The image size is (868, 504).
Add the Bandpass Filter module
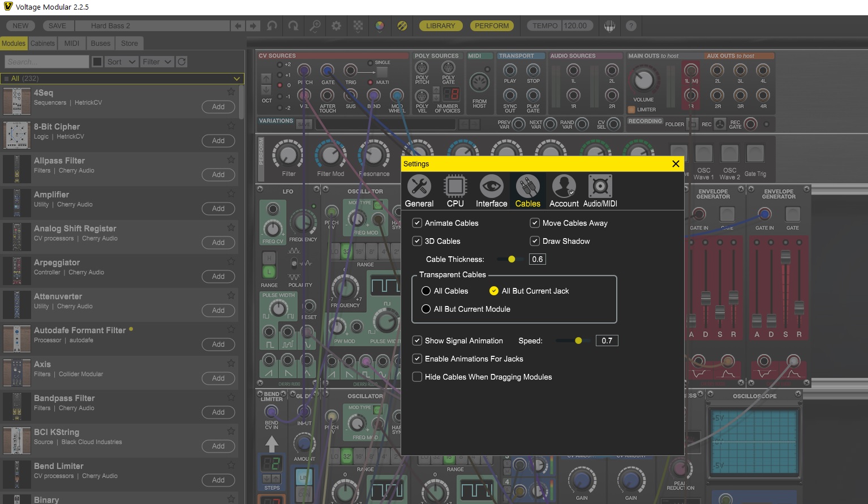click(x=218, y=412)
